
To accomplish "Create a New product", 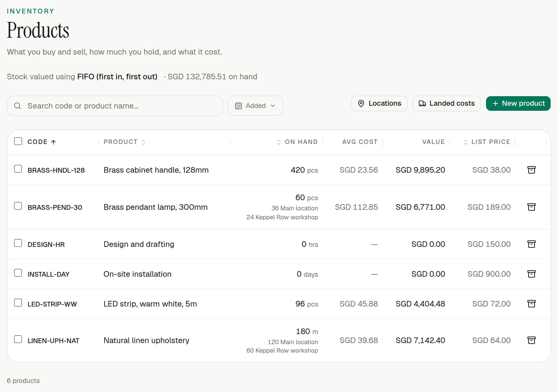I will tap(518, 103).
